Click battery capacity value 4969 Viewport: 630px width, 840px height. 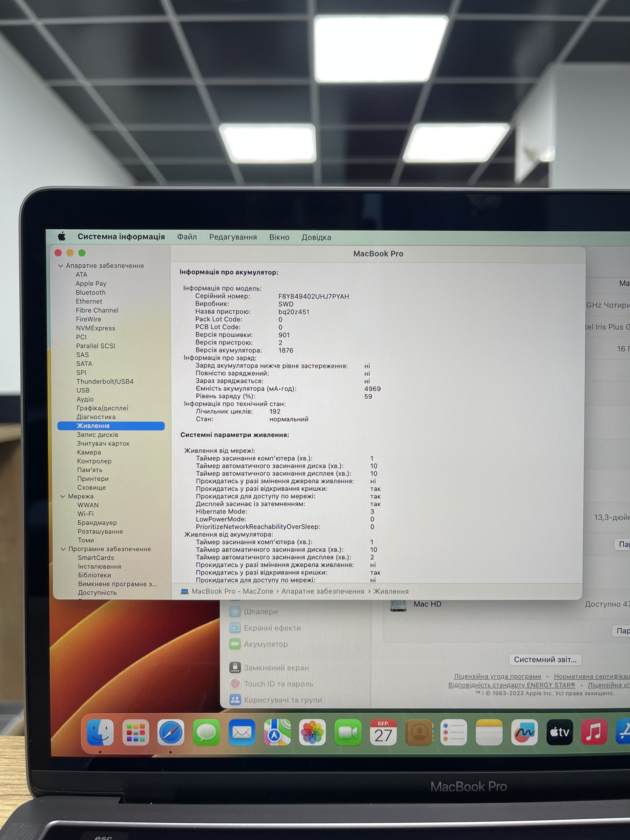372,388
